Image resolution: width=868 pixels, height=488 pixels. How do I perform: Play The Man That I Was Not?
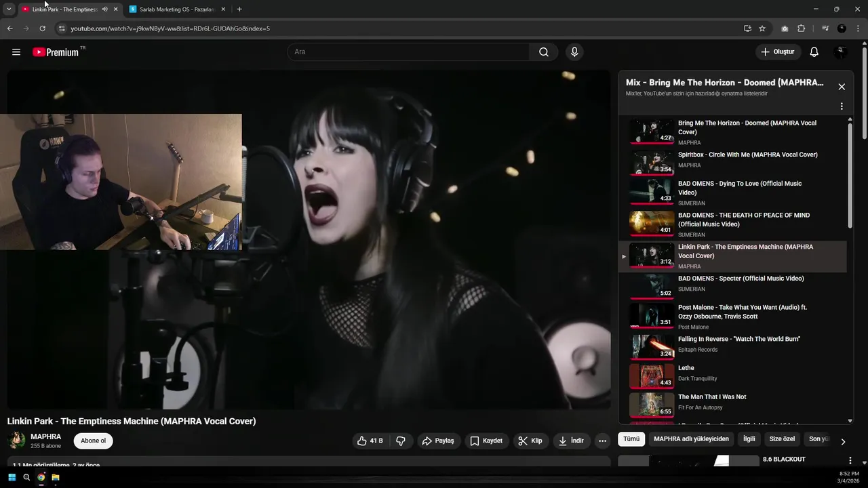pyautogui.click(x=732, y=405)
